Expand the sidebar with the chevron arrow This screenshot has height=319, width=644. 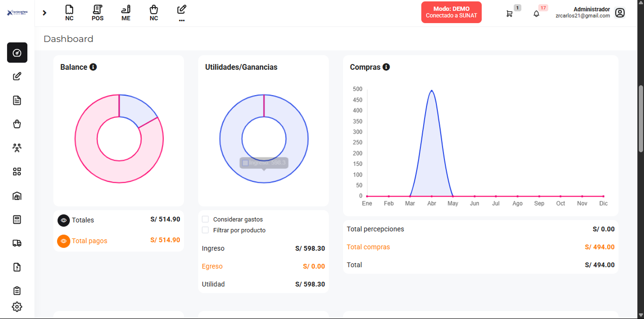pyautogui.click(x=44, y=13)
